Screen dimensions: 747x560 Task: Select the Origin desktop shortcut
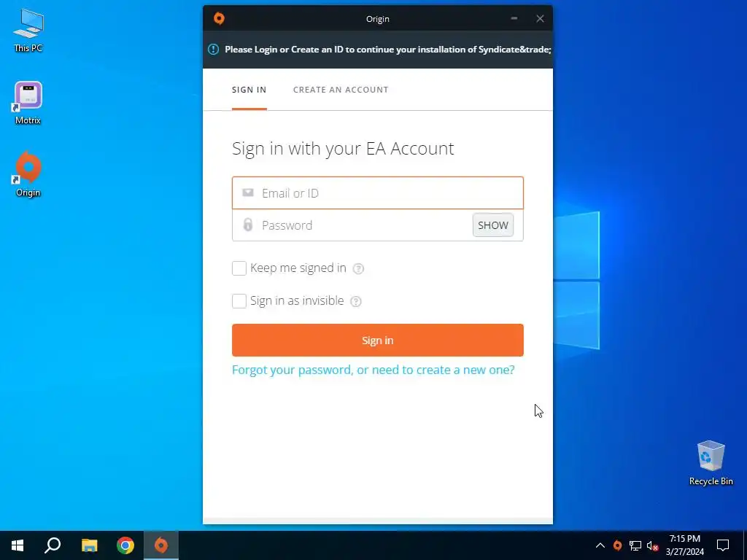pos(28,174)
